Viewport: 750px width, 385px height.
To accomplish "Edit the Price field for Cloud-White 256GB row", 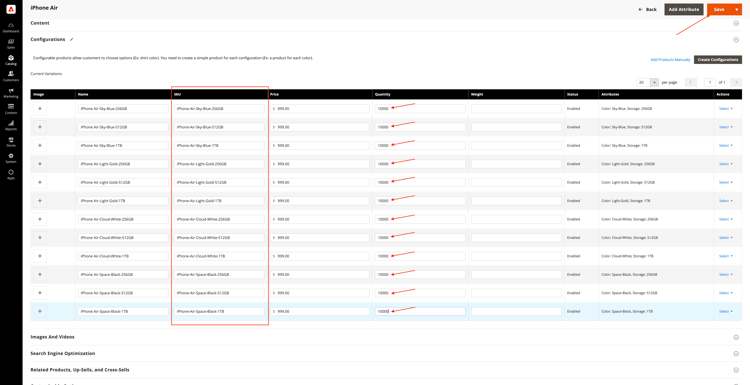I will pyautogui.click(x=320, y=219).
